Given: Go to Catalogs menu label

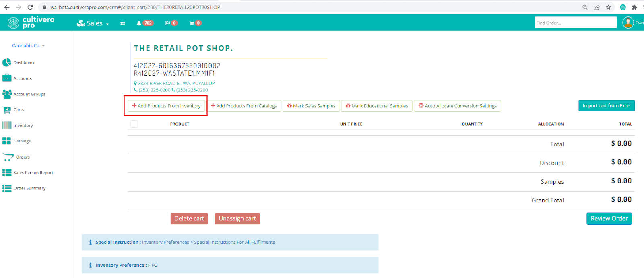Looking at the screenshot, I should (22, 141).
